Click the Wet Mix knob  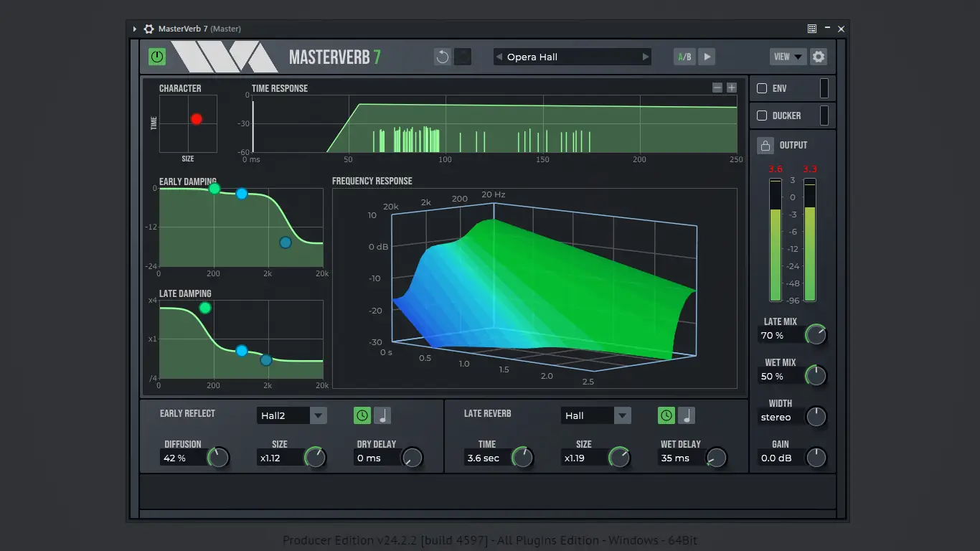click(x=816, y=376)
